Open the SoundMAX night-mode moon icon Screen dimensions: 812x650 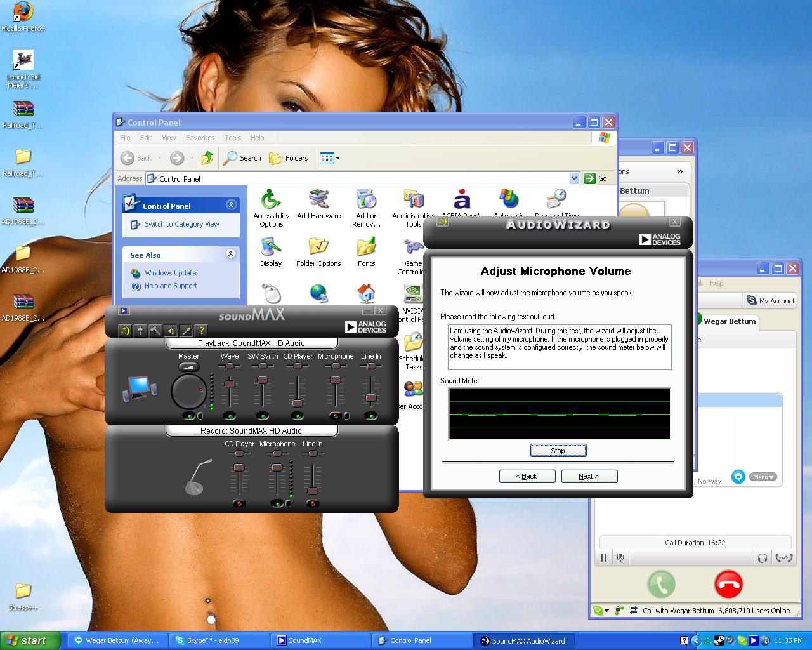click(x=125, y=330)
